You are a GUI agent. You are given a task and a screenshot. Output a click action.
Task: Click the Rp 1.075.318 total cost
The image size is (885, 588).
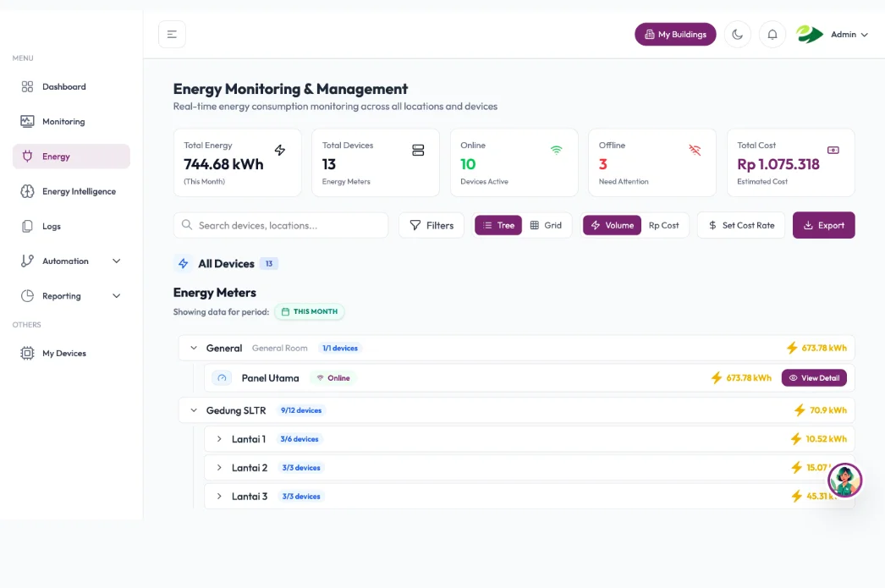point(778,164)
